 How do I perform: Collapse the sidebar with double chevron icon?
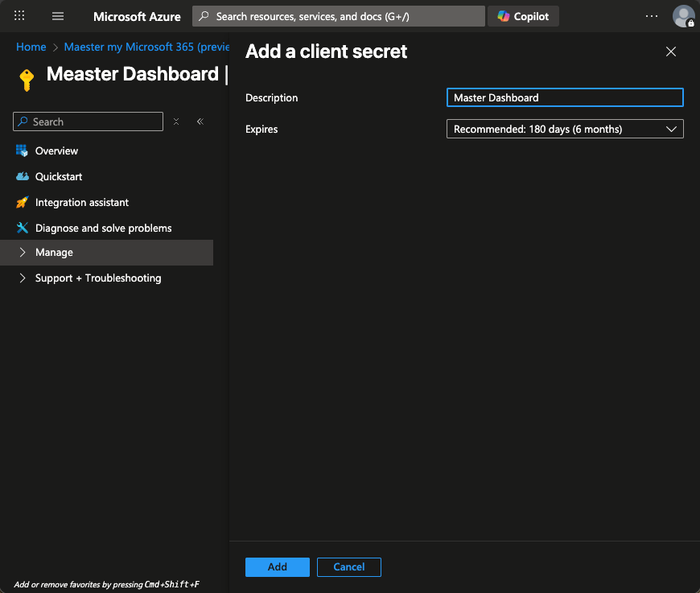pos(200,121)
